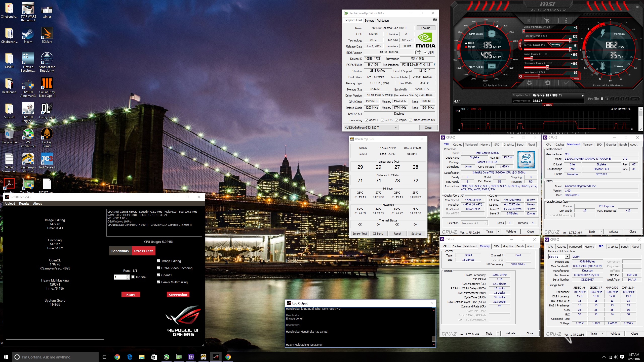
Task: Switch to the Sensors tab in GPU-Z
Action: [x=369, y=21]
